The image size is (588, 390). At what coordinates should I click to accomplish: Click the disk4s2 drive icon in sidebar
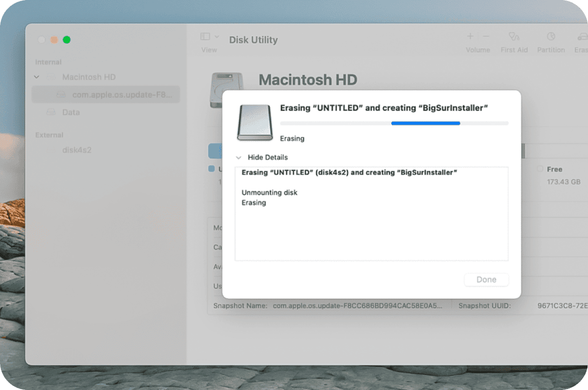pyautogui.click(x=51, y=150)
